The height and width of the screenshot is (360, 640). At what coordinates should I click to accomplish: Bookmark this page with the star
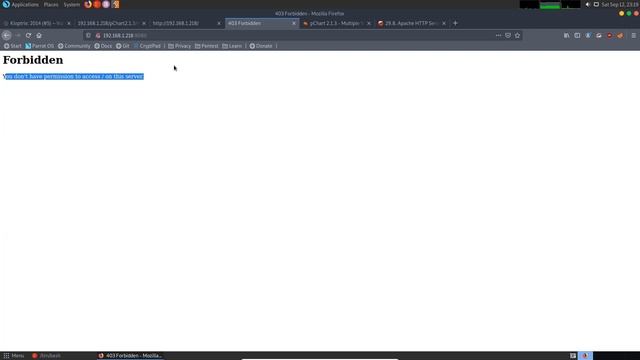(517, 36)
